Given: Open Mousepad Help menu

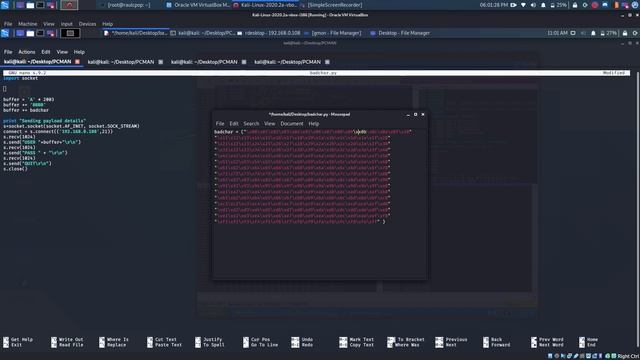Looking at the screenshot, I should pyautogui.click(x=313, y=124).
